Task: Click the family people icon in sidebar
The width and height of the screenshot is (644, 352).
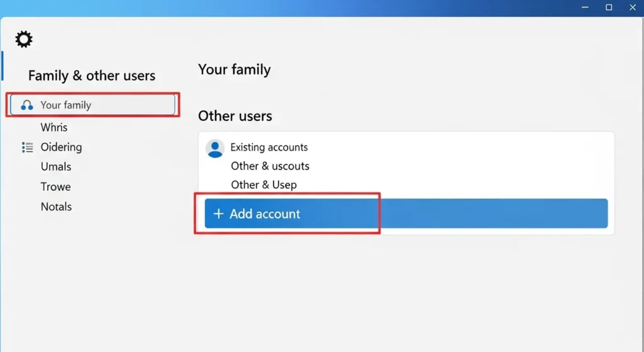Action: tap(26, 105)
